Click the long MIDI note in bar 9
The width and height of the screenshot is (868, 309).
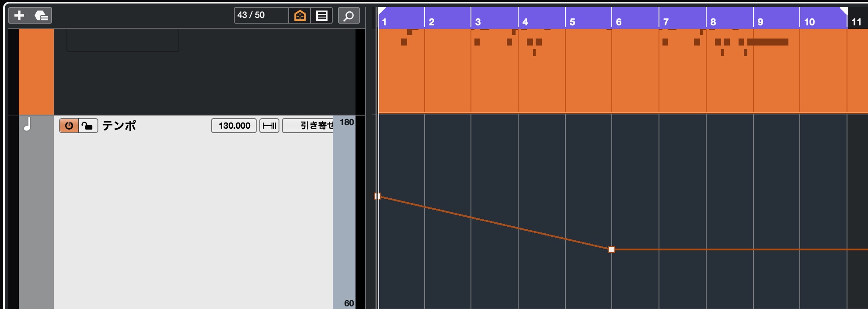[x=768, y=42]
